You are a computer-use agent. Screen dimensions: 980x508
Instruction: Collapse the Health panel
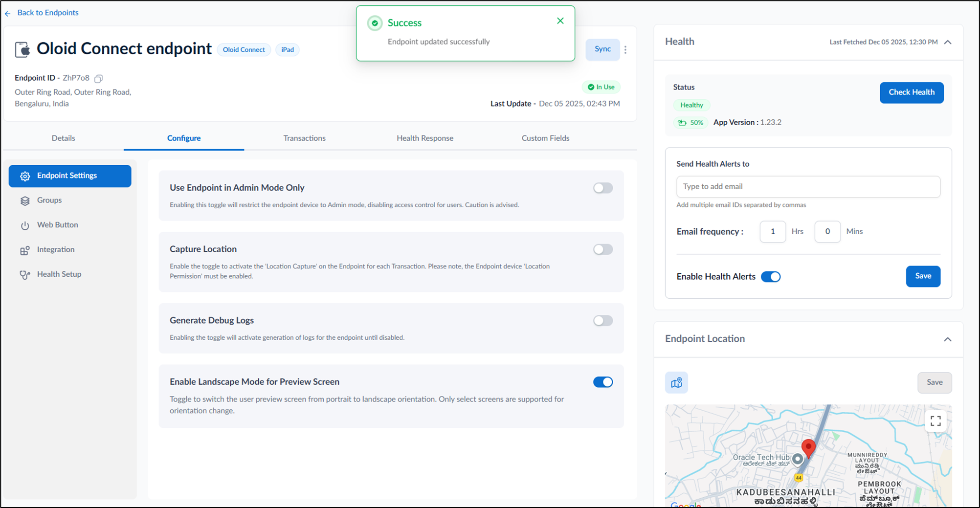click(948, 42)
